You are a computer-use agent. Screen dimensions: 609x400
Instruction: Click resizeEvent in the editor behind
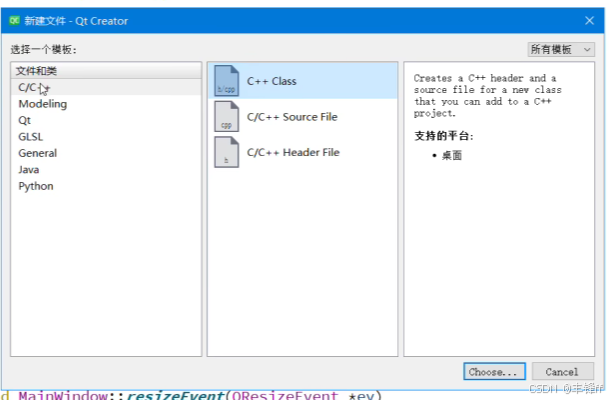[176, 395]
